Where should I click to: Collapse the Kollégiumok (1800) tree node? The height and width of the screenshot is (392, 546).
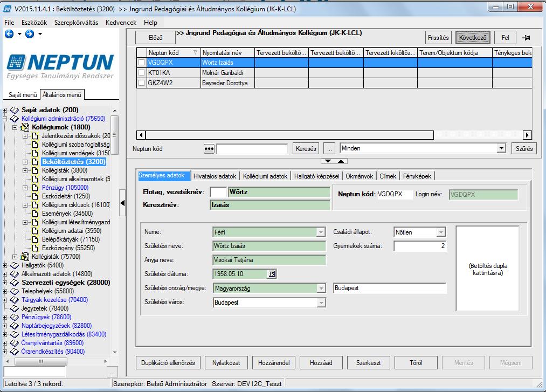[15, 127]
